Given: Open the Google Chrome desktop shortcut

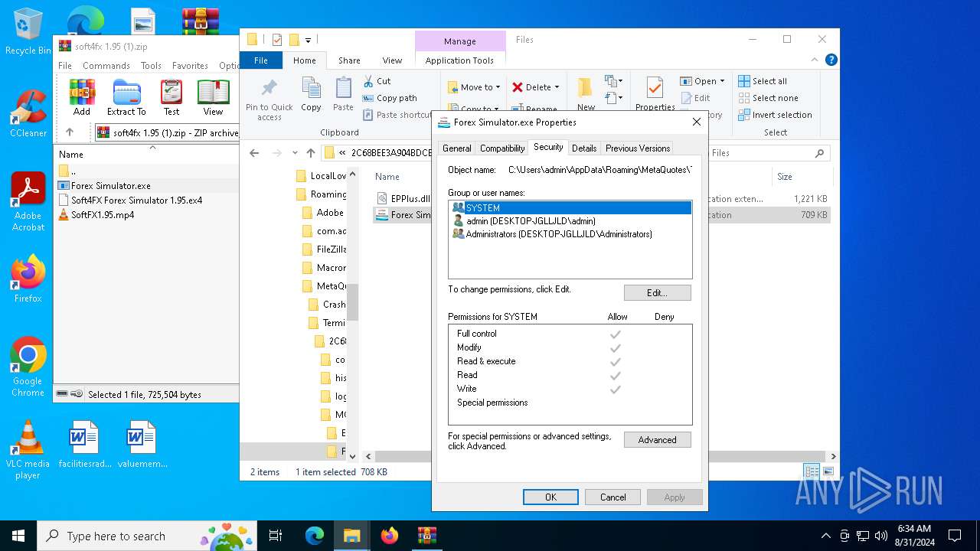Looking at the screenshot, I should coord(28,367).
